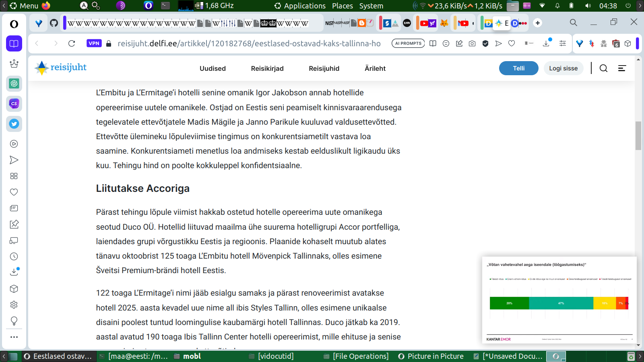
Task: Switch to the Yahoo tab
Action: tap(432, 23)
